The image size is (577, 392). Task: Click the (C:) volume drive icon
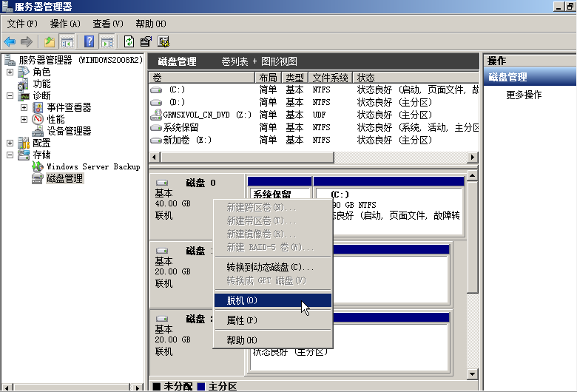coord(156,89)
